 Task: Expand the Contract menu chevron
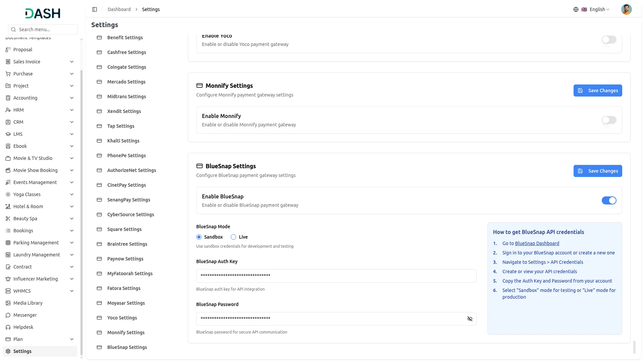72,267
